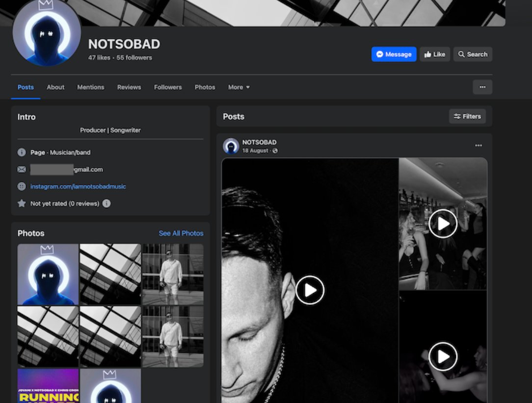View the Followers tab
Image resolution: width=532 pixels, height=403 pixels.
coord(168,87)
